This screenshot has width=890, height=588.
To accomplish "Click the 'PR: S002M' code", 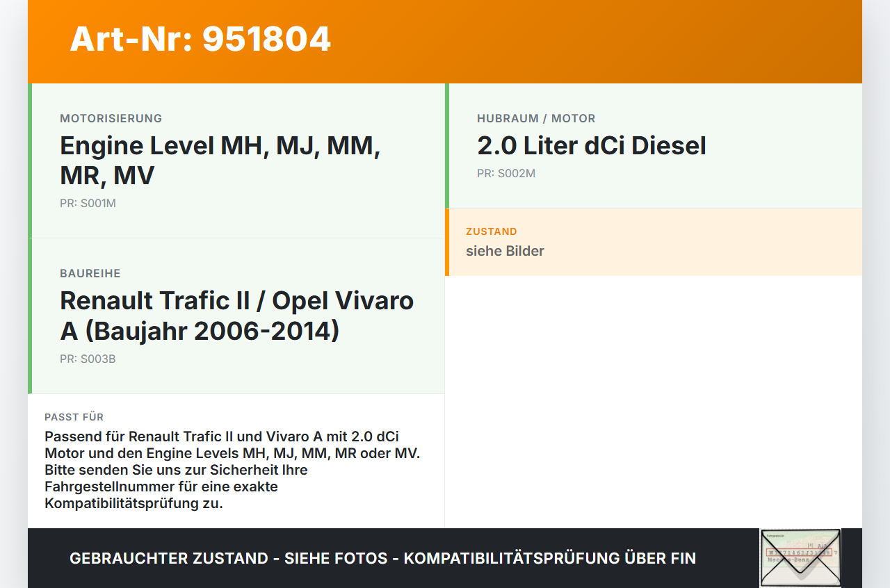I will pos(506,173).
